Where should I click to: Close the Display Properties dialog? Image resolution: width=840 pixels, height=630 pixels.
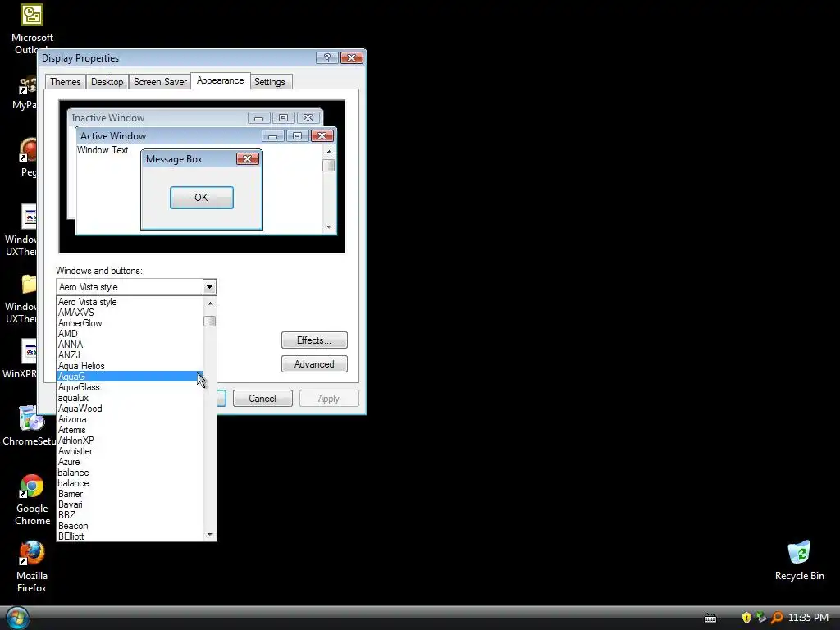pyautogui.click(x=352, y=57)
